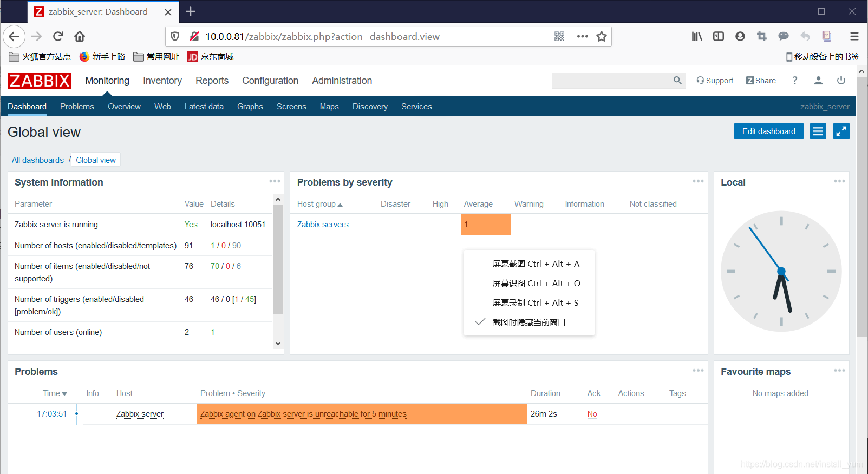
Task: Open the Administration menu
Action: pyautogui.click(x=342, y=81)
